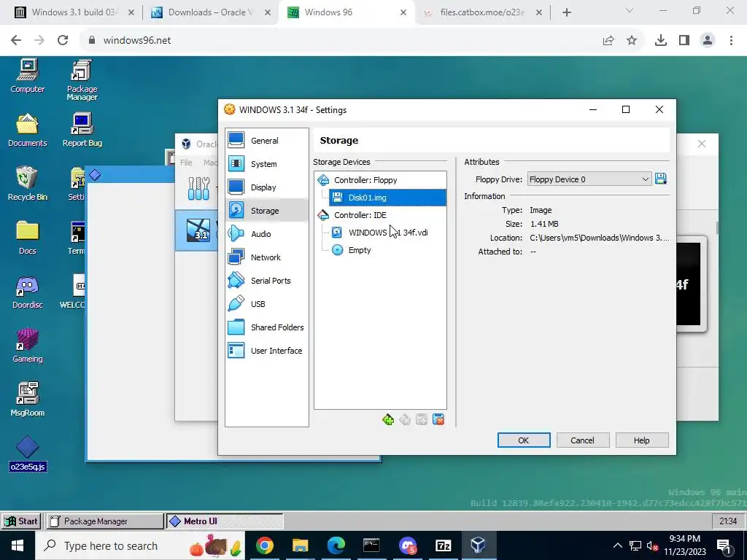Launch the Doordisc desktop shortcut
The width and height of the screenshot is (747, 560).
27,292
